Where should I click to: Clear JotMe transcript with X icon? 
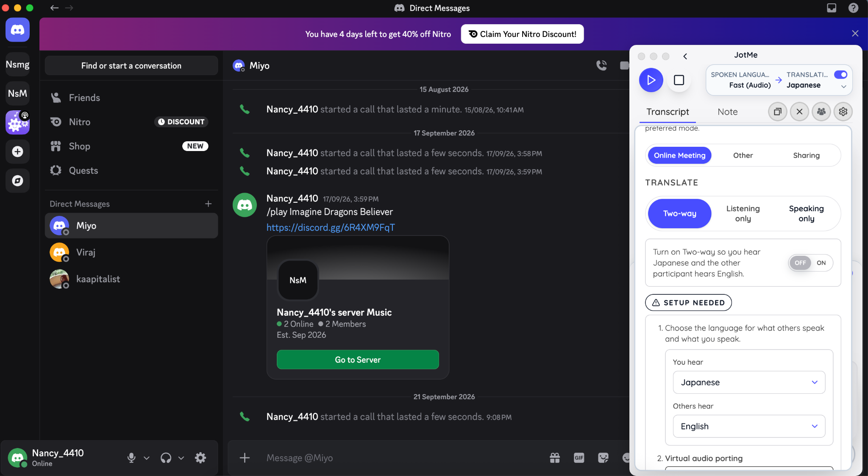(x=799, y=112)
